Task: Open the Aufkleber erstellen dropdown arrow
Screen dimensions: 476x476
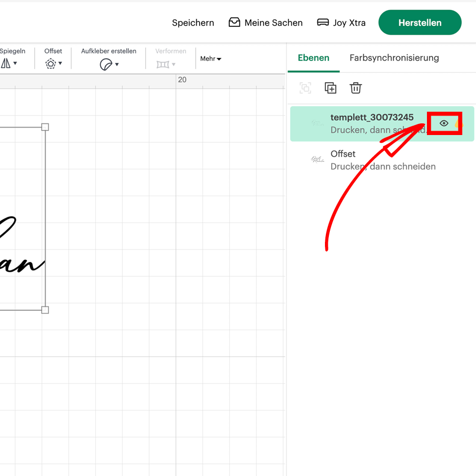Action: click(x=117, y=65)
